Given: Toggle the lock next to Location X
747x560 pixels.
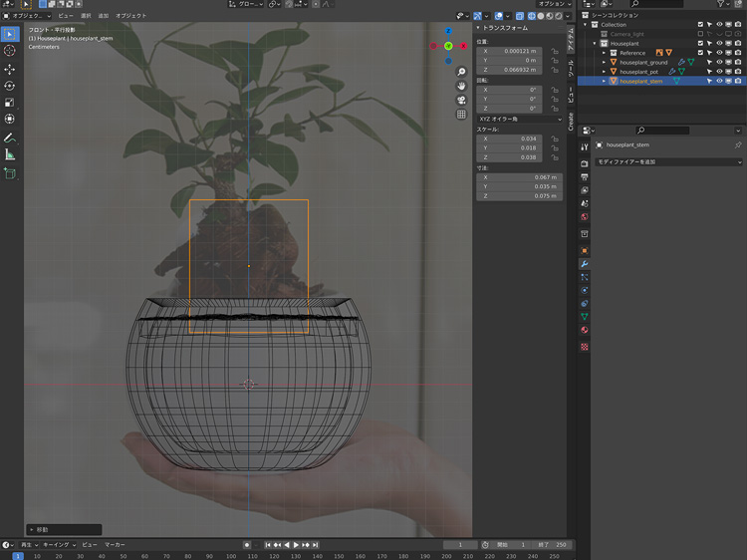Looking at the screenshot, I should click(x=554, y=50).
